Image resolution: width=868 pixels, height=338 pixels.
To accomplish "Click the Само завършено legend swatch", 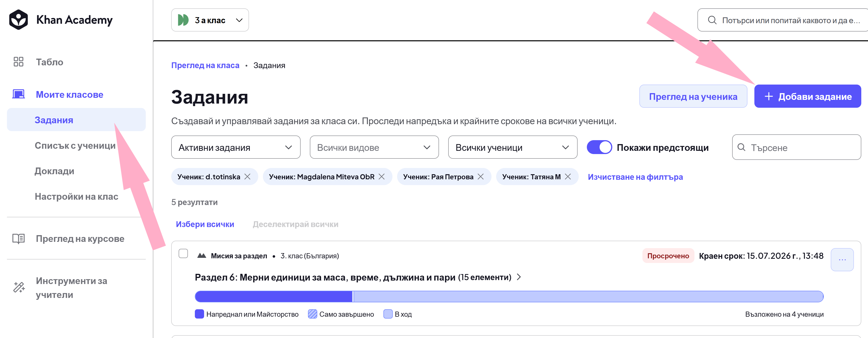I will [x=313, y=314].
